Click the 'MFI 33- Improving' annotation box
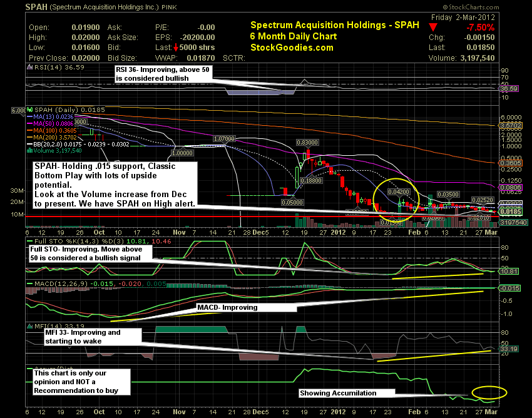The height and width of the screenshot is (418, 532). (x=93, y=337)
